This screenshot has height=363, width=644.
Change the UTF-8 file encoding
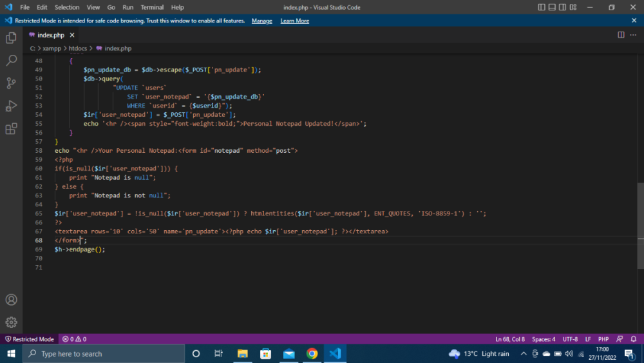(x=570, y=339)
